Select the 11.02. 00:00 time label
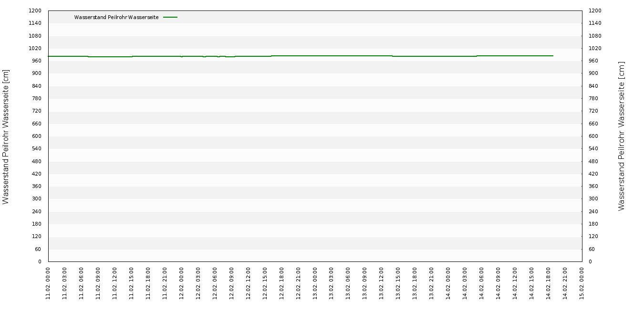644x334 pixels. coord(48,283)
